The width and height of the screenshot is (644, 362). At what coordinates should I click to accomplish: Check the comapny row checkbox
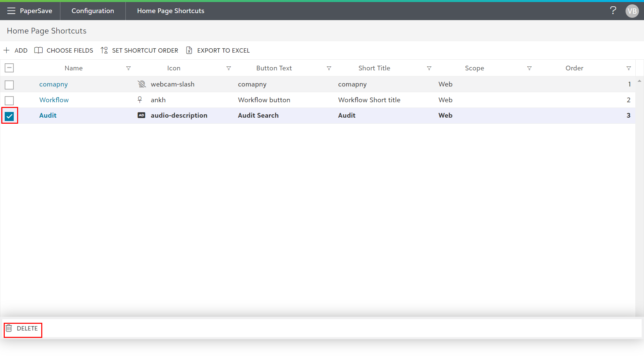point(9,85)
